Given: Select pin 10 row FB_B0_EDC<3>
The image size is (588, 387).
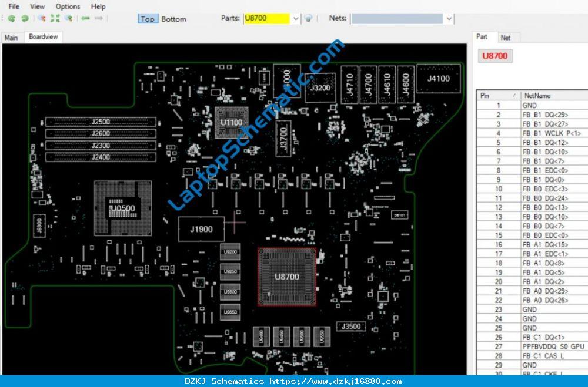Looking at the screenshot, I should point(532,189).
